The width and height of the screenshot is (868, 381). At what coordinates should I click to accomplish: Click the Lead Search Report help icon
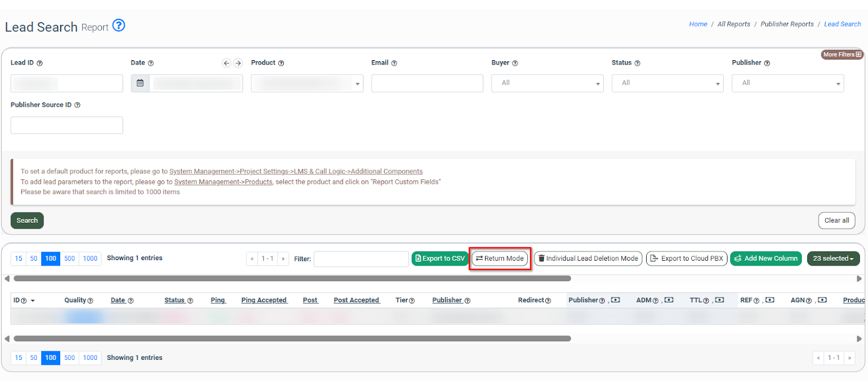point(118,25)
